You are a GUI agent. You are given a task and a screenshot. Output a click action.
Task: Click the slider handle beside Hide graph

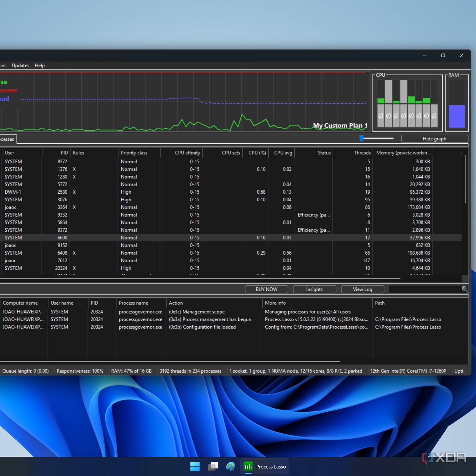[361, 138]
